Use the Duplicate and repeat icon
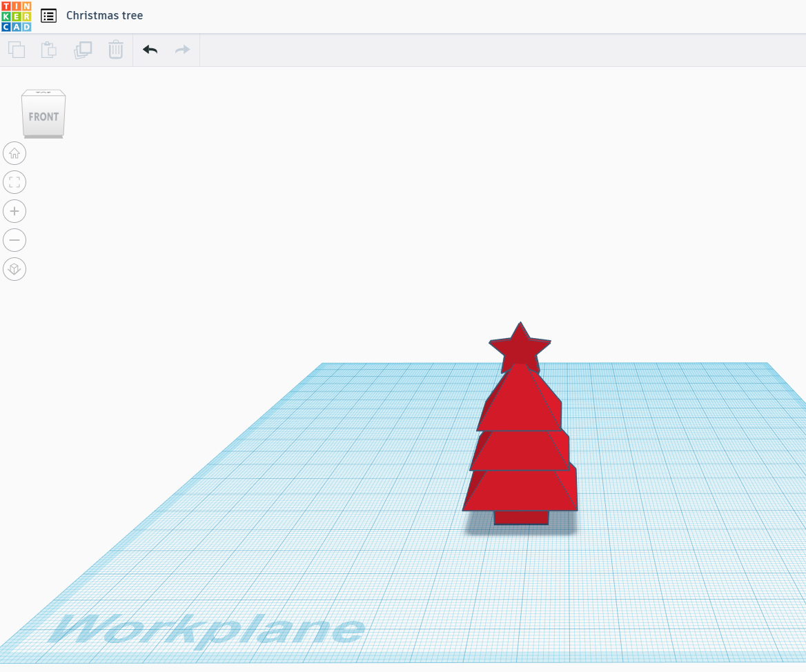The height and width of the screenshot is (672, 806). [x=83, y=50]
